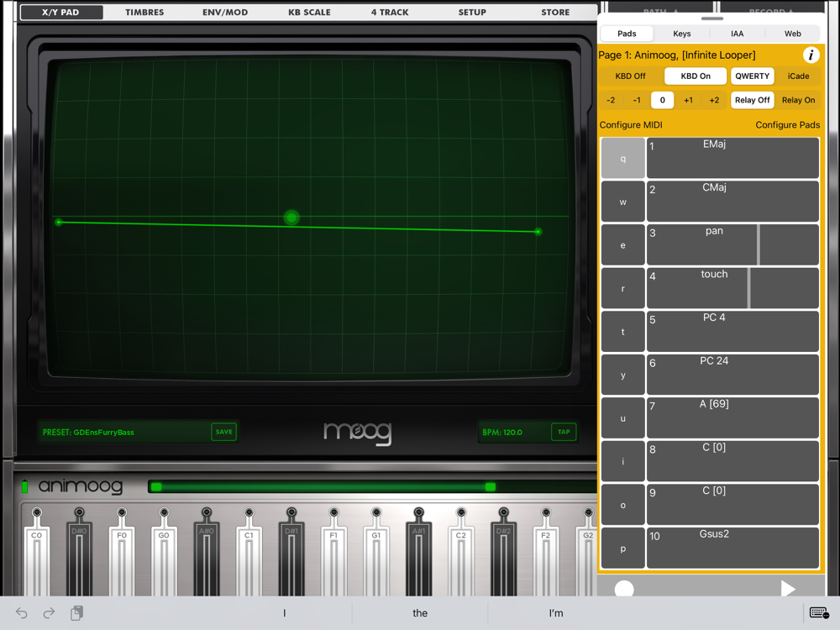Select the Keys tab
Viewport: 840px width, 630px height.
682,34
